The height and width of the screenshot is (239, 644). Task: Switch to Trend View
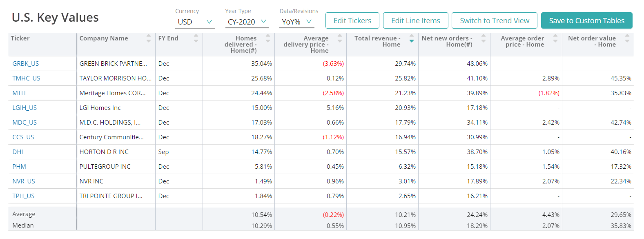[x=494, y=20]
